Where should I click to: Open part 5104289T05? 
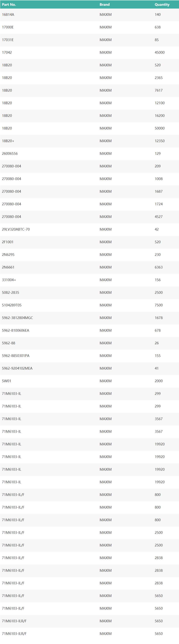[12, 305]
